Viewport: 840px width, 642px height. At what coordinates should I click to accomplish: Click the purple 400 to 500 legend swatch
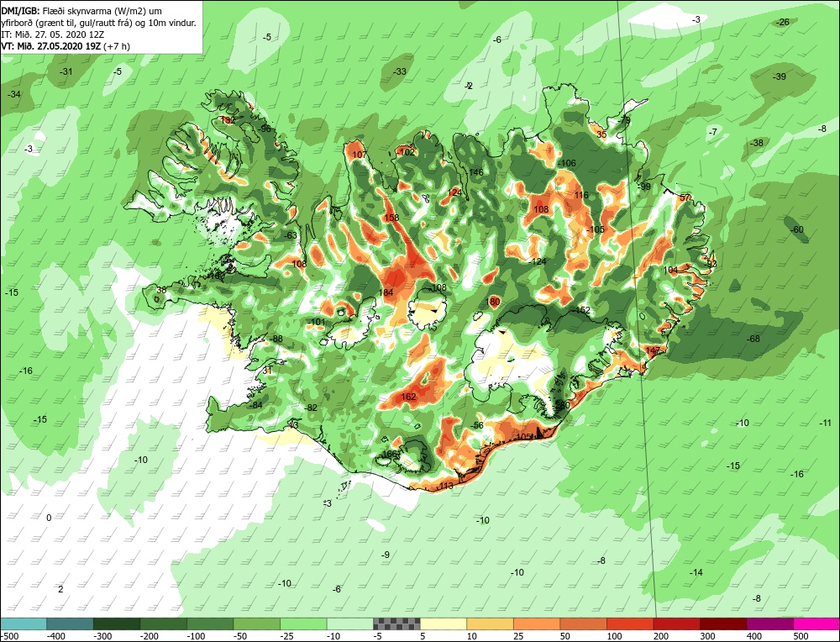coord(770,624)
